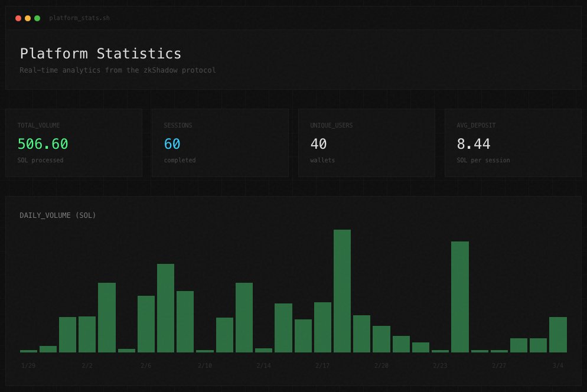Screen dimensions: 587x392
Task: Click the platform_stats.sh window title
Action: 79,18
